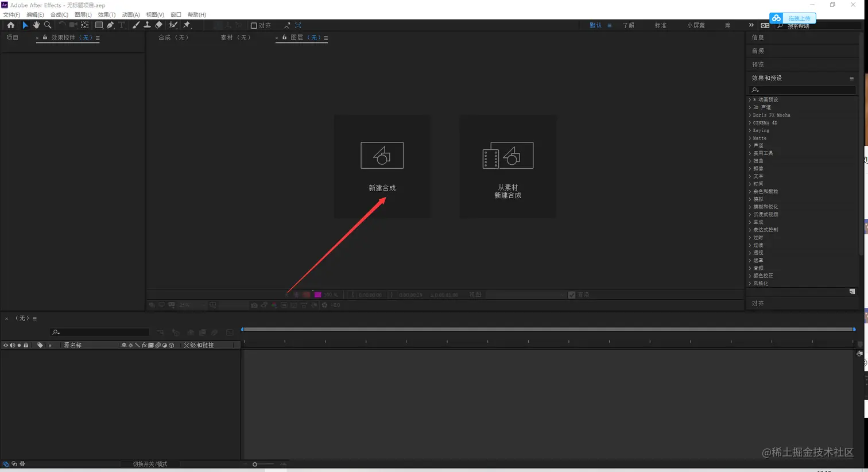Enable the 对齐 snapping checkbox

tap(254, 25)
